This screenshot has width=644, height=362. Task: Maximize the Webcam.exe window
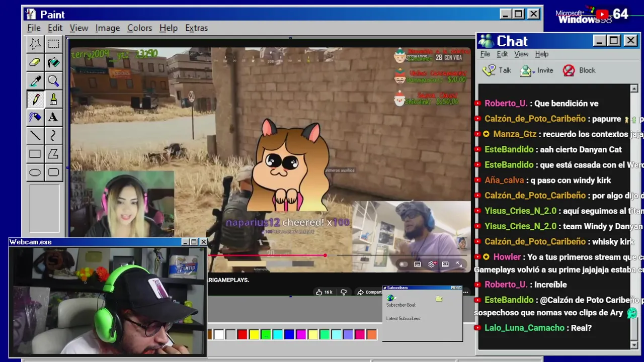[x=194, y=242]
